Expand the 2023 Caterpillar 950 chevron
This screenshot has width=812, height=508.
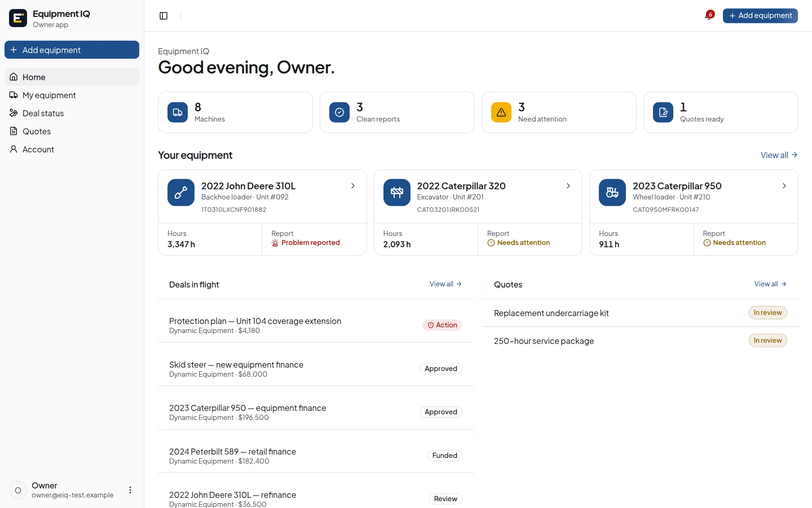[784, 186]
